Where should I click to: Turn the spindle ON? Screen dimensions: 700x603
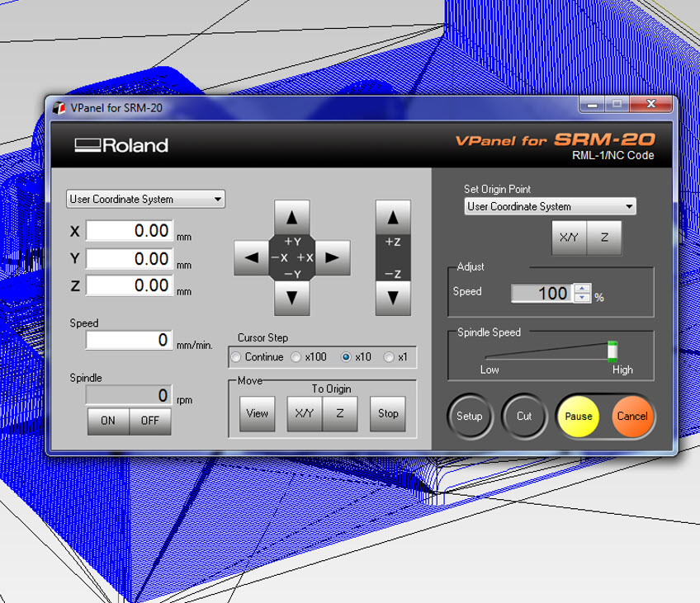[108, 421]
